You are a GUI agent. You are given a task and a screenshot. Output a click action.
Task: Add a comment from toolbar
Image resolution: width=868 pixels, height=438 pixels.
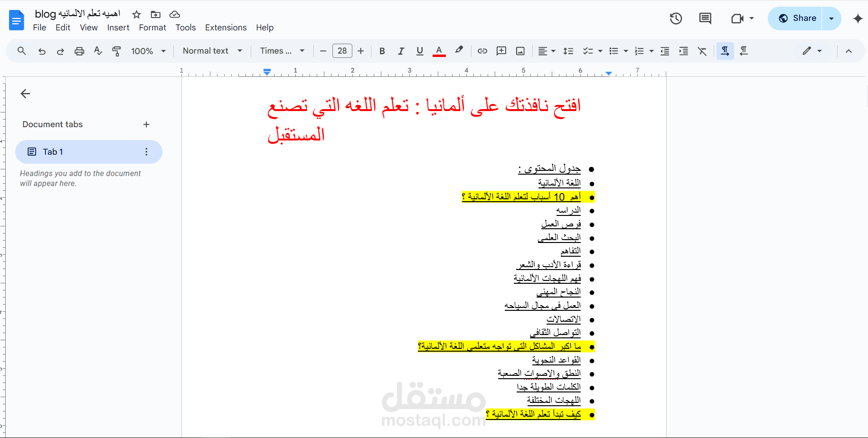click(x=501, y=51)
